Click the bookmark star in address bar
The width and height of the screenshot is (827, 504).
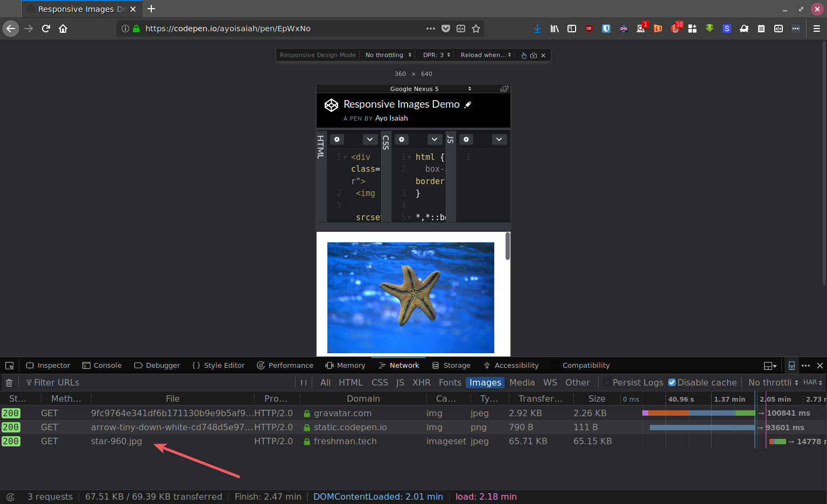coord(476,29)
